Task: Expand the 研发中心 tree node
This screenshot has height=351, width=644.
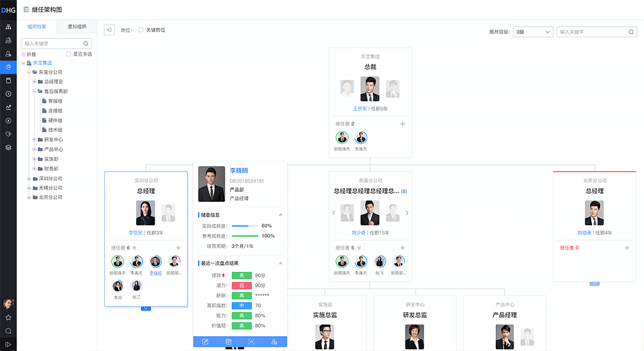Action: 36,139
